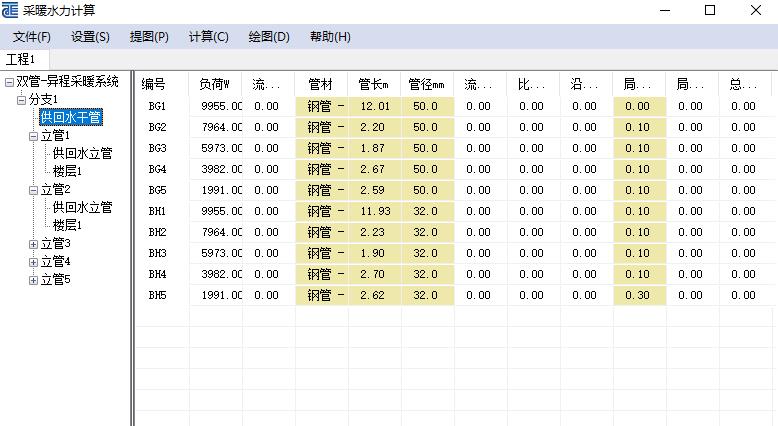This screenshot has width=778, height=426.
Task: Collapse the 立管1 tree node
Action: click(x=33, y=136)
